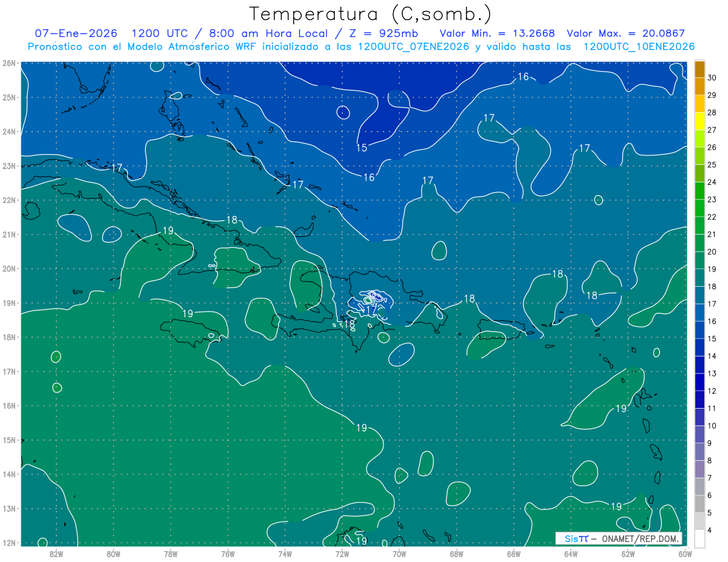
Task: Click the longitude axis label "70W"
Action: pos(399,554)
